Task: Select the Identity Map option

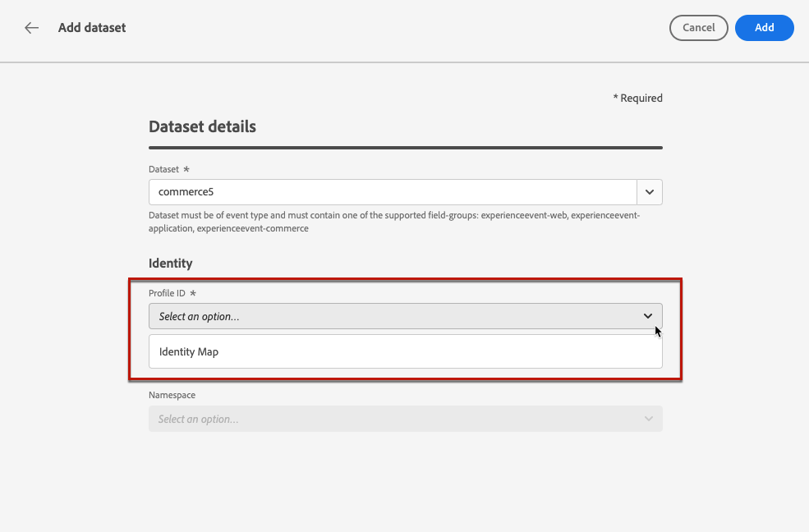Action: click(190, 352)
